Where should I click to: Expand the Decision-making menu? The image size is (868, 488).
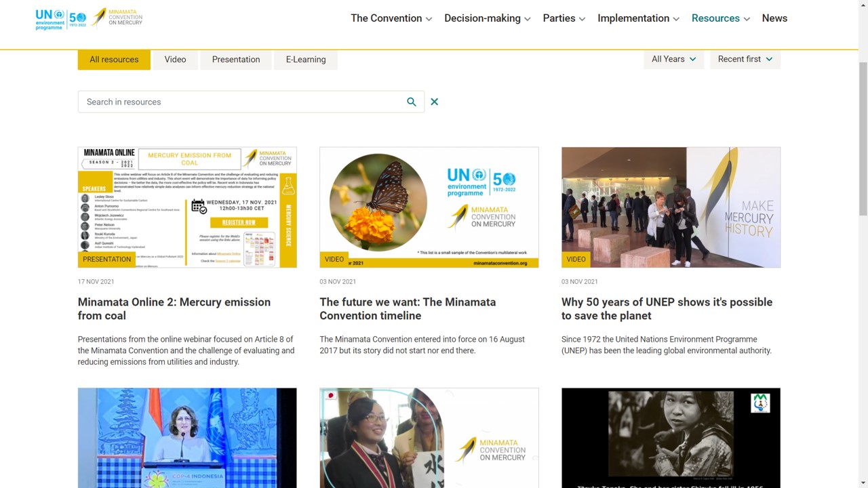[x=488, y=18]
